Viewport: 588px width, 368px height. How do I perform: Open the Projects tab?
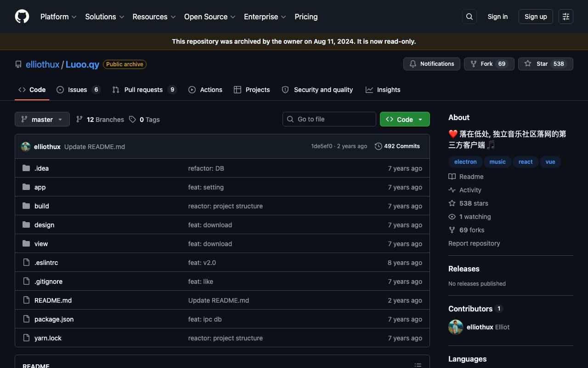252,90
